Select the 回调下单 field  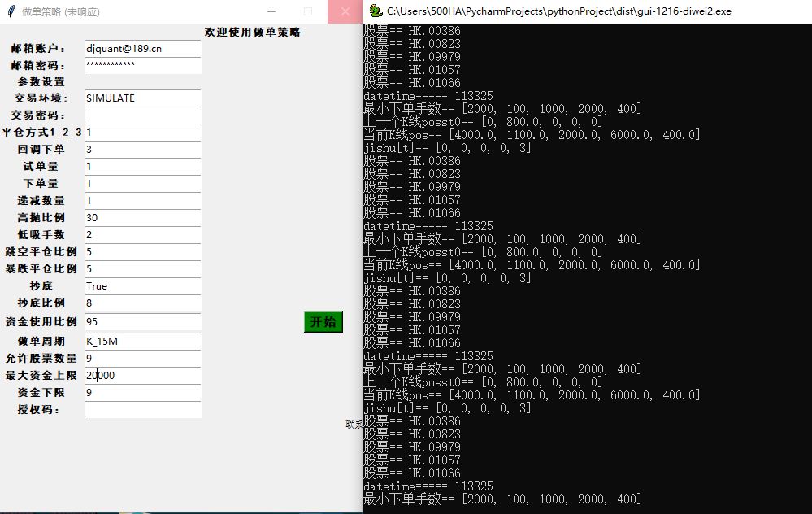click(142, 150)
